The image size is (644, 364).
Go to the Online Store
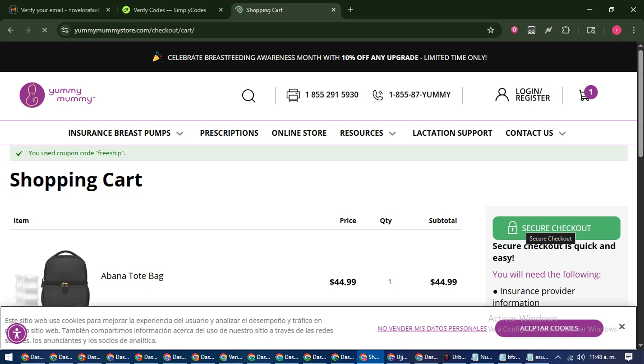point(299,133)
